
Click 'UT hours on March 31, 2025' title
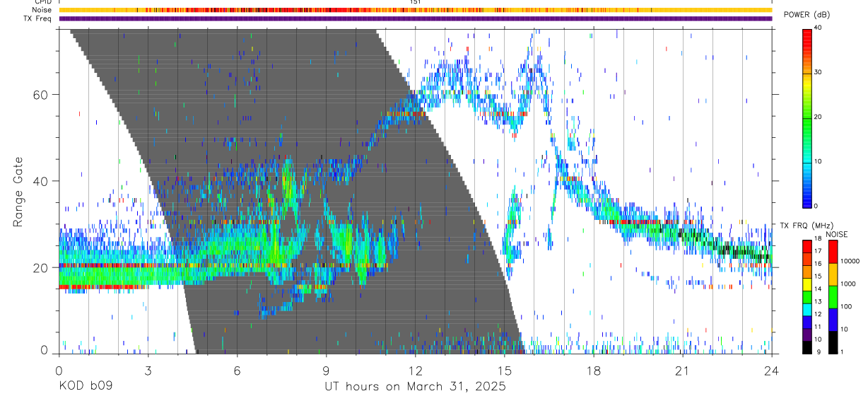[415, 387]
